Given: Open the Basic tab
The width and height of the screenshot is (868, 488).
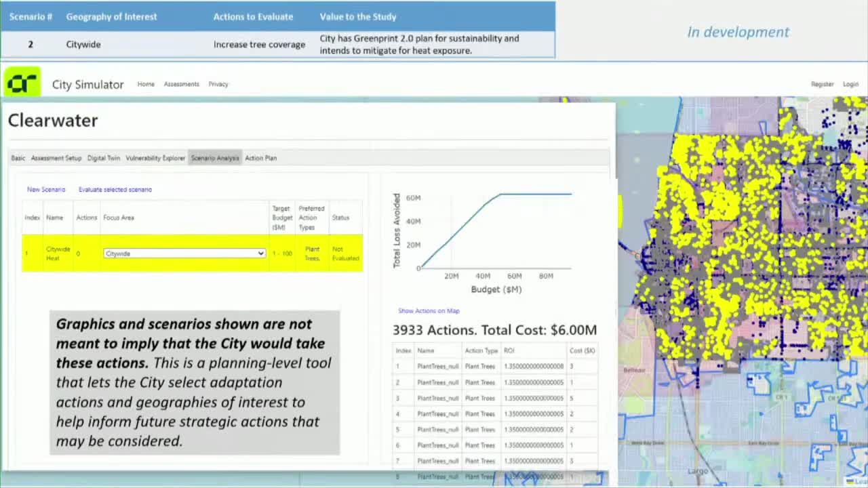Looking at the screenshot, I should pos(18,158).
